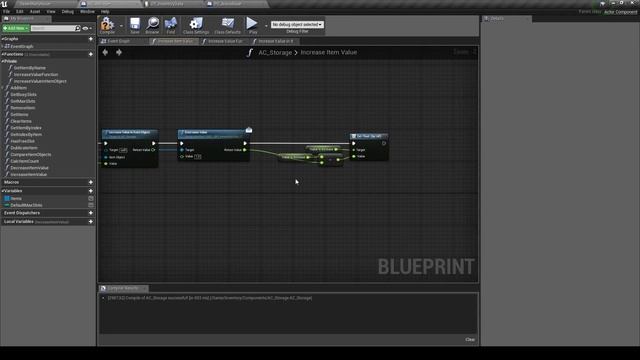Viewport: 640px width, 360px height.
Task: Click the search magnifier in My Blueprint
Action: click(x=78, y=28)
